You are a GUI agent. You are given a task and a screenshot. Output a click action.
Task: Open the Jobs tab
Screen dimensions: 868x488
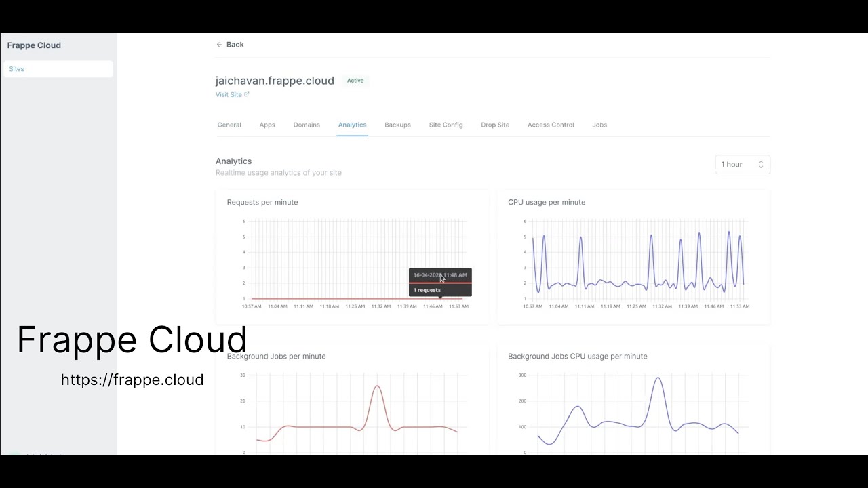point(599,125)
